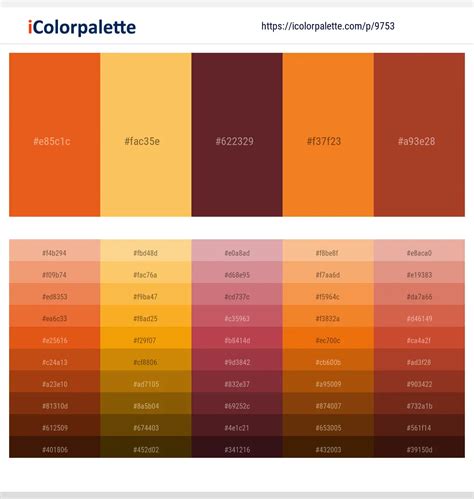Select the #f4b294 light tint swatch
The height and width of the screenshot is (499, 474).
coord(55,250)
